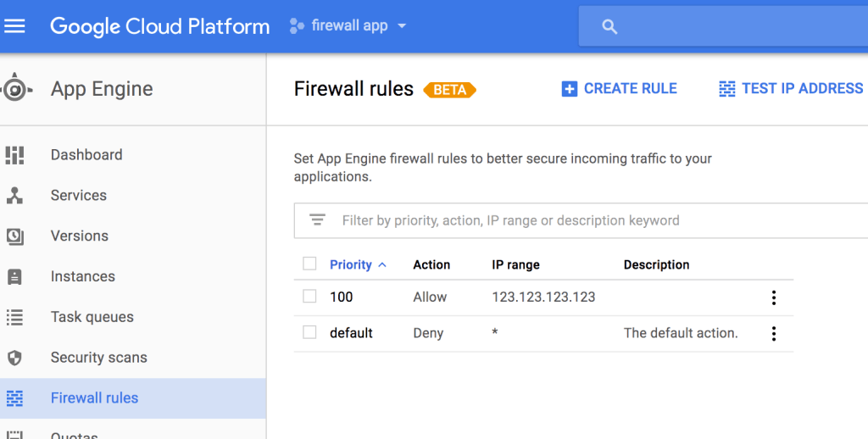Screen dimensions: 868x439
Task: Open more options for the 100 rule
Action: pos(773,297)
